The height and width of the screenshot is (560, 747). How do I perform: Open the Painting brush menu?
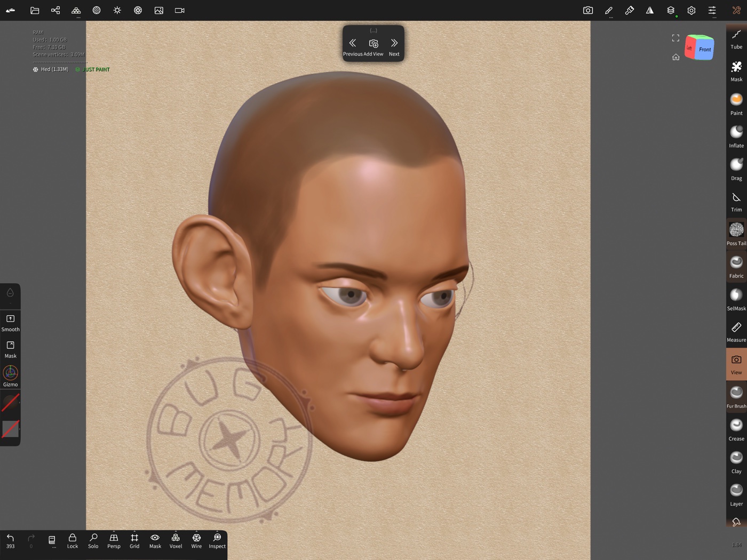pyautogui.click(x=630, y=10)
